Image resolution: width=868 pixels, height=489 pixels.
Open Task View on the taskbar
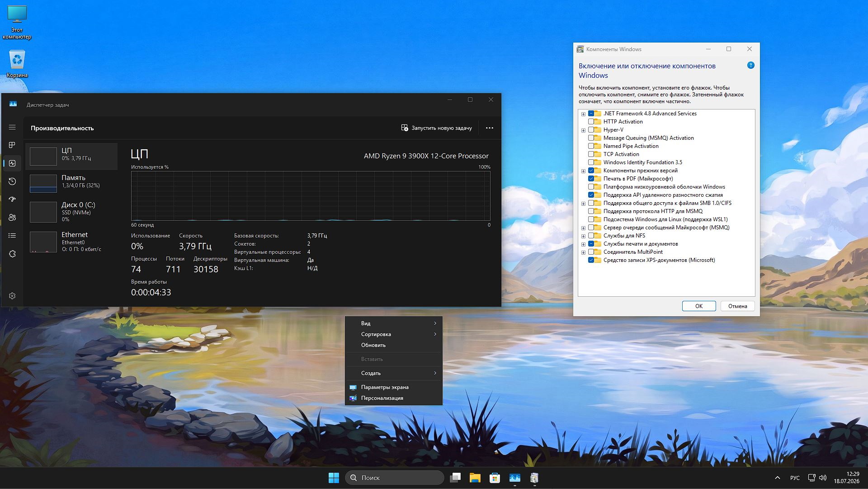pyautogui.click(x=455, y=478)
